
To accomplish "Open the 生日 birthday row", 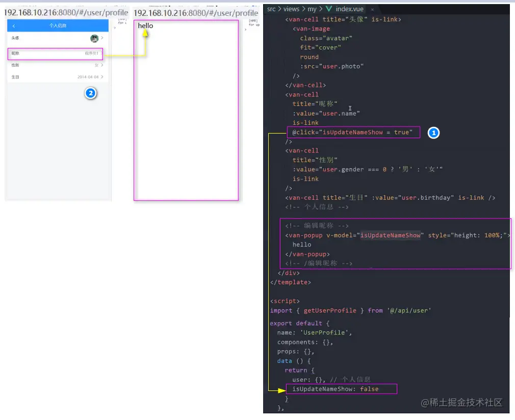I will coord(58,77).
